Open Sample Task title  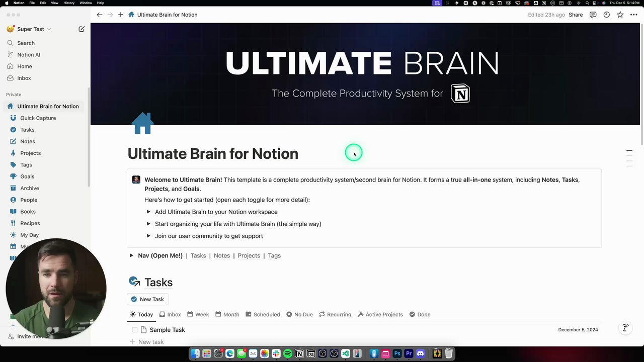point(167,330)
